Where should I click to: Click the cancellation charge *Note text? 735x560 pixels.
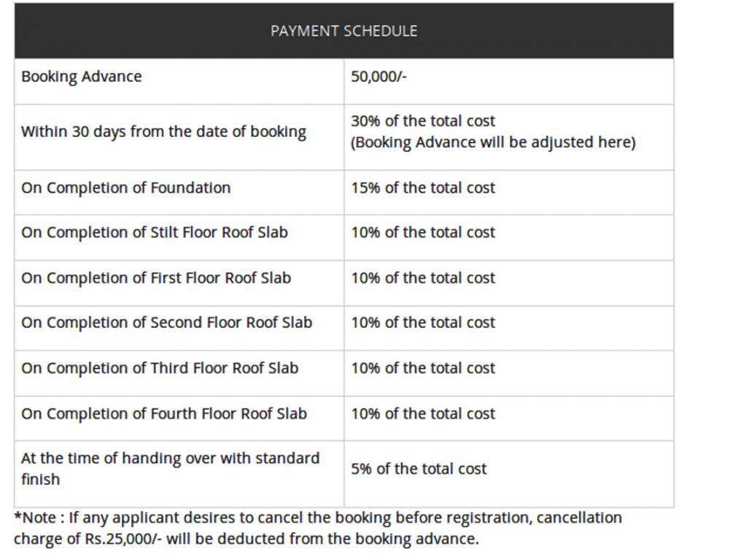tap(318, 529)
